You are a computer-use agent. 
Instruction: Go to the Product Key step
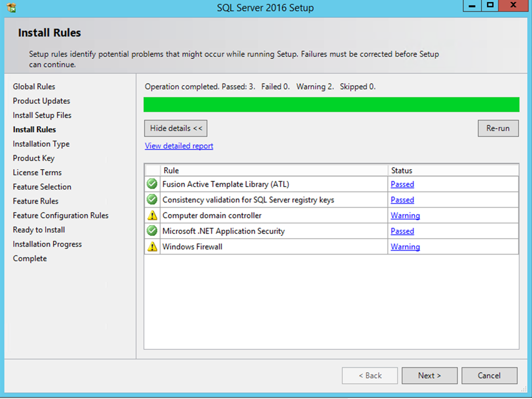pyautogui.click(x=34, y=158)
